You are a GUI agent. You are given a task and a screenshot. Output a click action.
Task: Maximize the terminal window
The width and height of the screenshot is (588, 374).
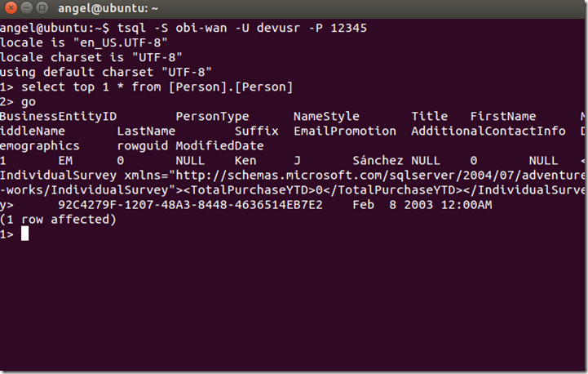(42, 9)
